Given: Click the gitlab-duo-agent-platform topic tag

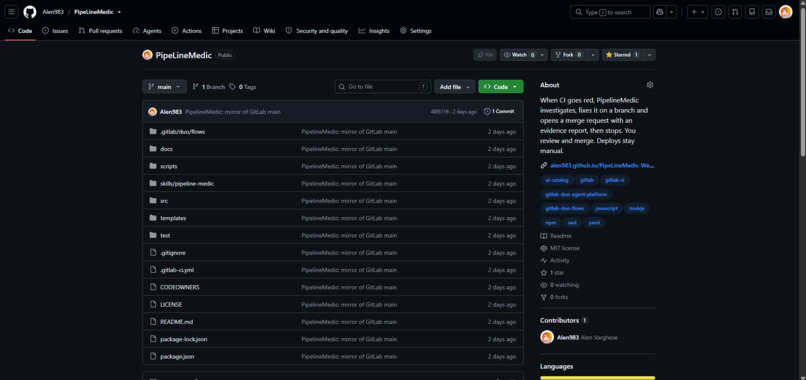Looking at the screenshot, I should point(576,194).
